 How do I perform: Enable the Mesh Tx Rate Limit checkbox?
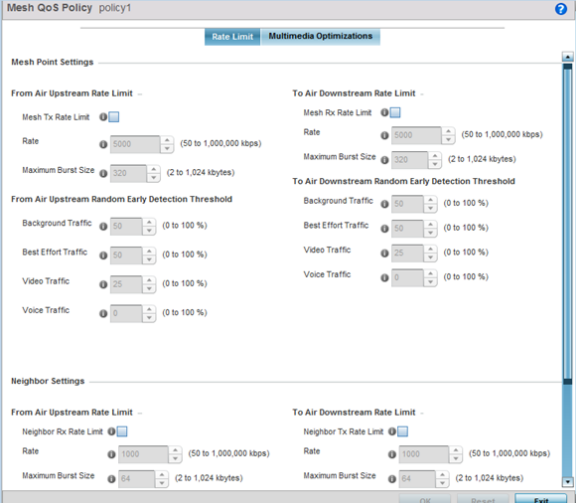point(114,117)
